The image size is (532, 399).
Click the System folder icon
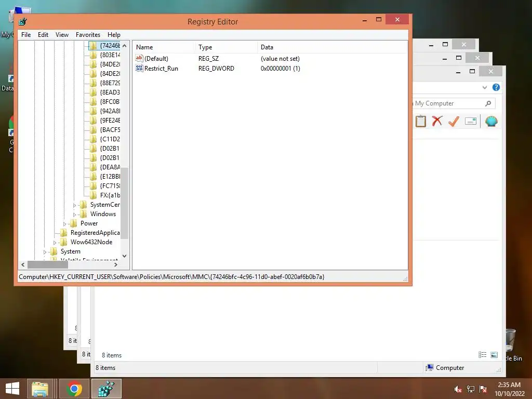(54, 251)
